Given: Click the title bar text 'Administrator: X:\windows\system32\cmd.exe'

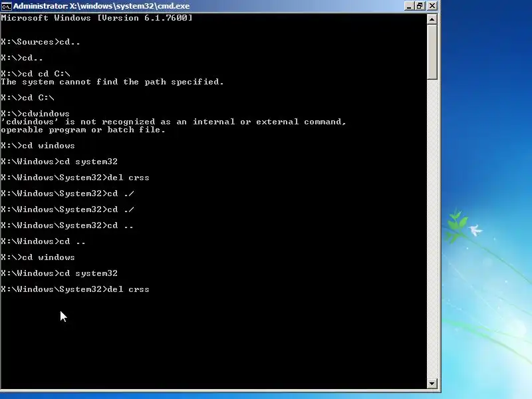Looking at the screenshot, I should tap(102, 6).
